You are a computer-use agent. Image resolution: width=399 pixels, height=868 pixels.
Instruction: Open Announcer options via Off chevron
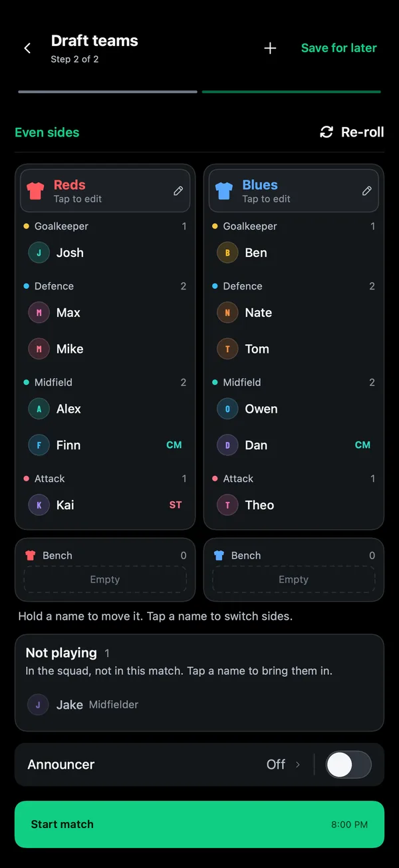click(x=283, y=765)
